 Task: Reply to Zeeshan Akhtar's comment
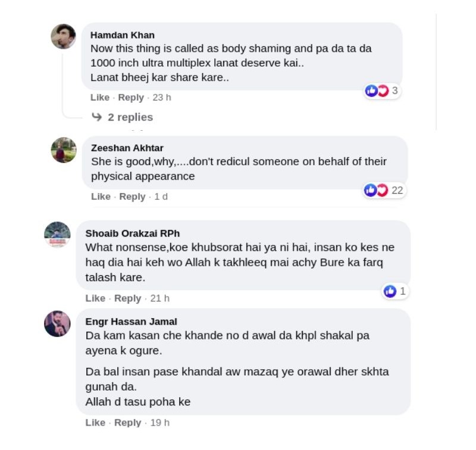[x=132, y=196]
